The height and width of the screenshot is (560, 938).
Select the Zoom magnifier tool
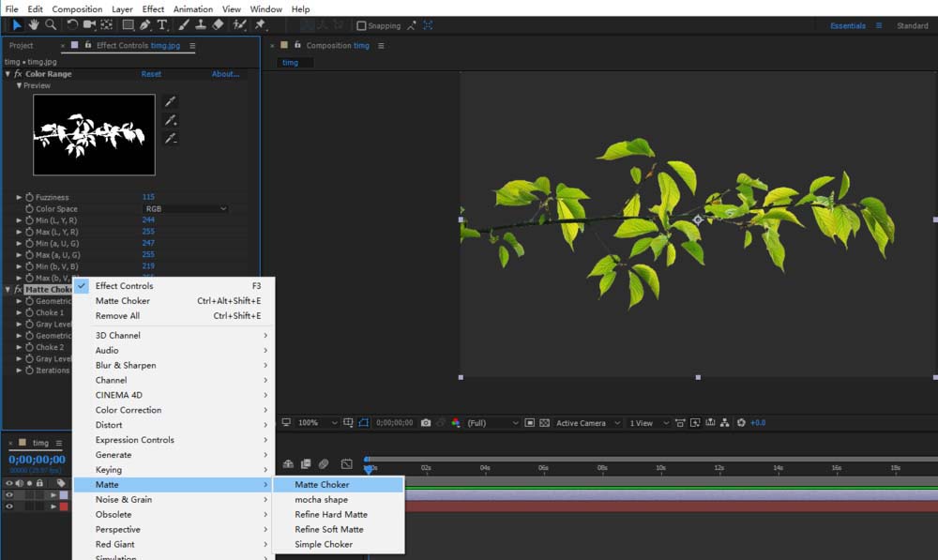[51, 25]
